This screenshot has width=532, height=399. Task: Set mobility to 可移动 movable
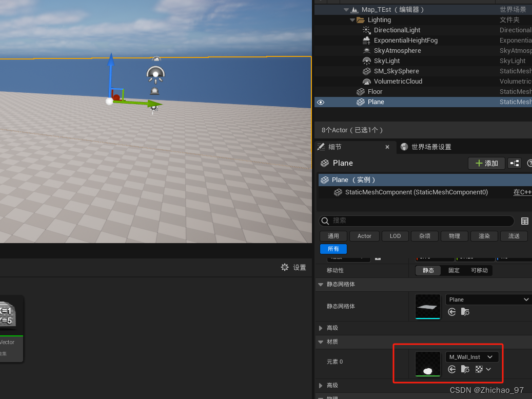[x=479, y=270]
